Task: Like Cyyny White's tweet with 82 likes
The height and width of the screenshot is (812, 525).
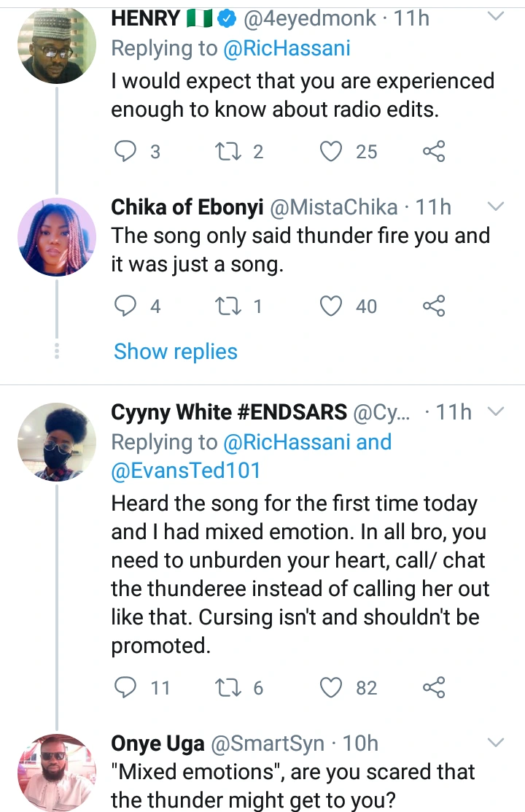Action: [x=332, y=687]
